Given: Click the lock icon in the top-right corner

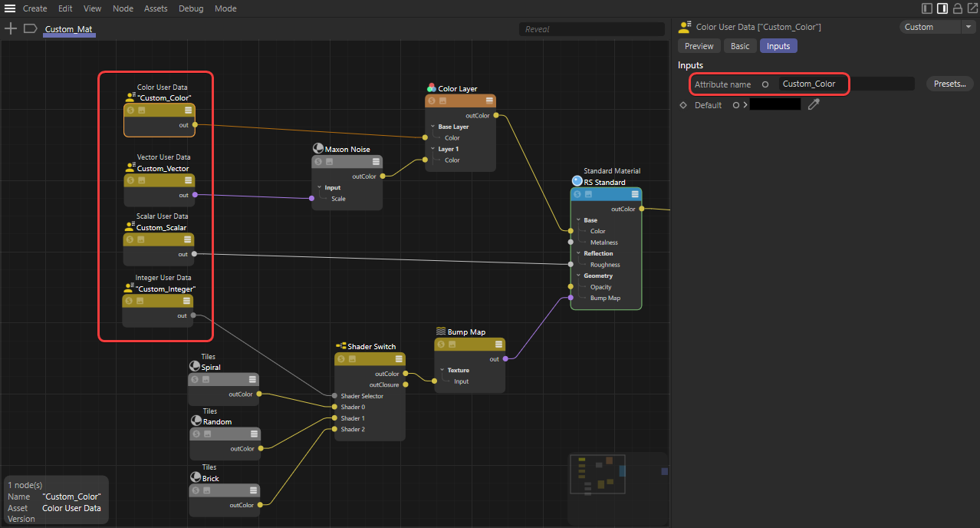Looking at the screenshot, I should 957,8.
